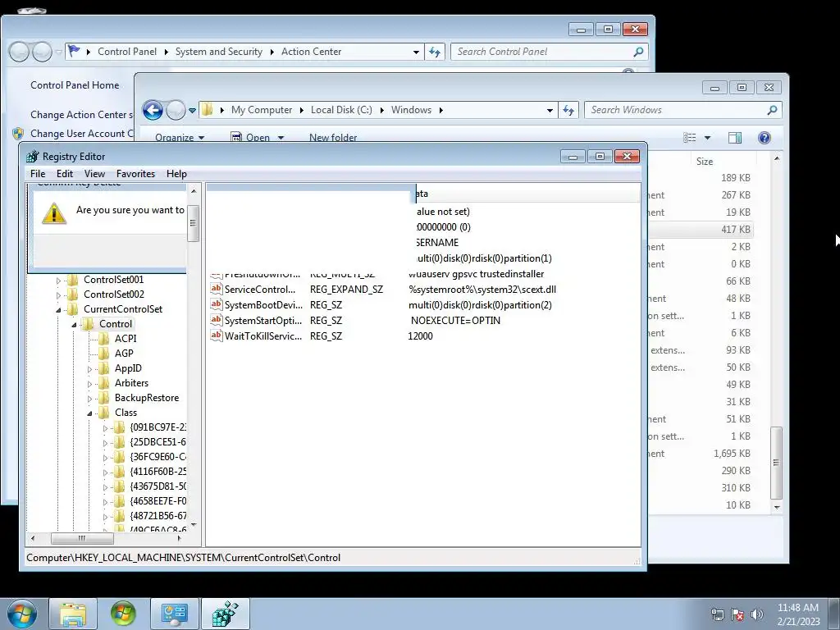The height and width of the screenshot is (630, 840).
Task: Select the {36FC9E60-C class key
Action: 157,457
